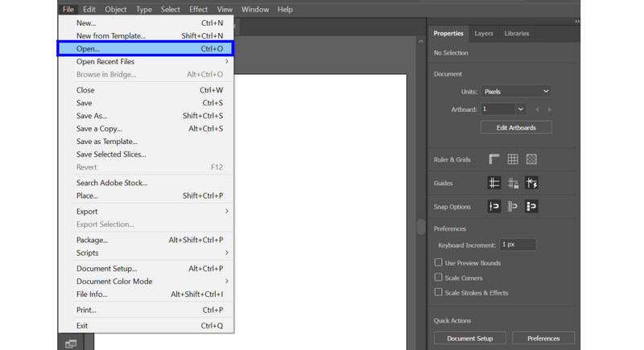
Task: Toggle rulers icon in Ruler & Grids
Action: tap(494, 159)
